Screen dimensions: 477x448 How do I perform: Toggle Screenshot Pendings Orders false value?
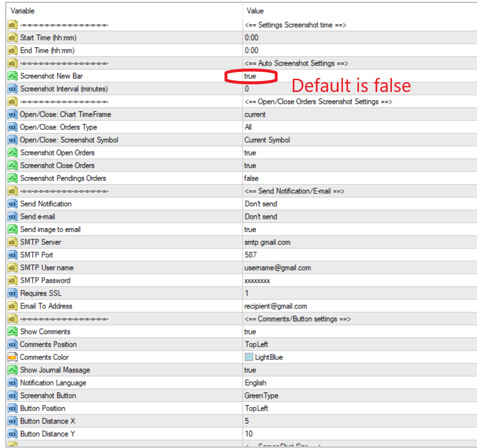pyautogui.click(x=251, y=178)
